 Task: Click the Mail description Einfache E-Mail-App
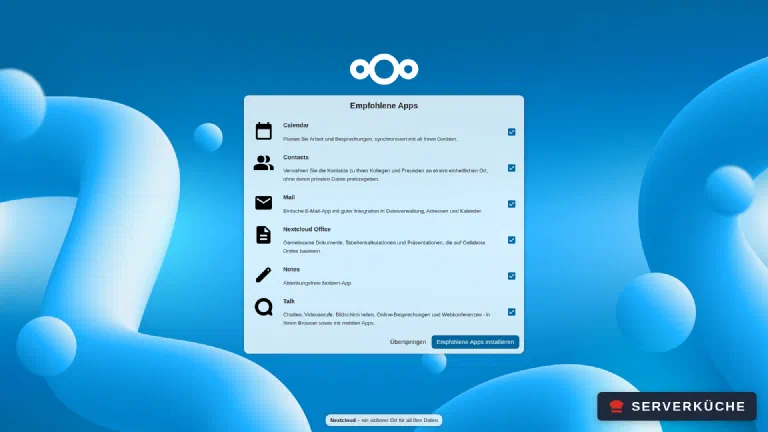coord(382,211)
